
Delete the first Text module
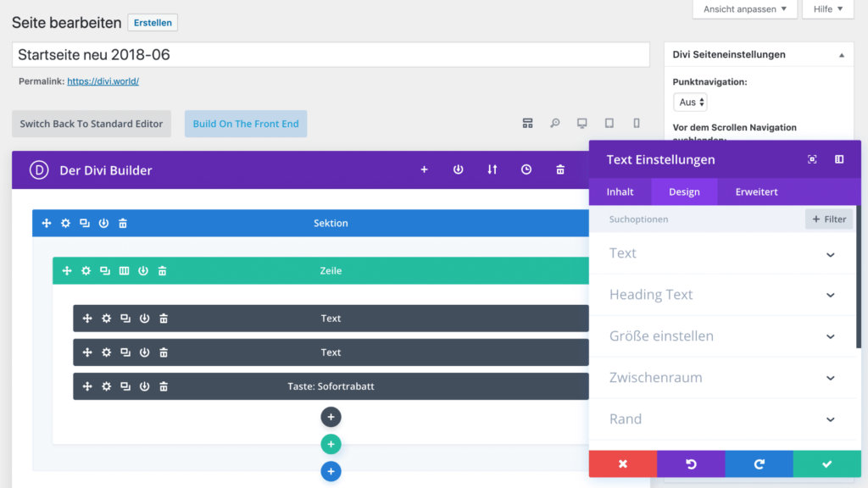(164, 319)
